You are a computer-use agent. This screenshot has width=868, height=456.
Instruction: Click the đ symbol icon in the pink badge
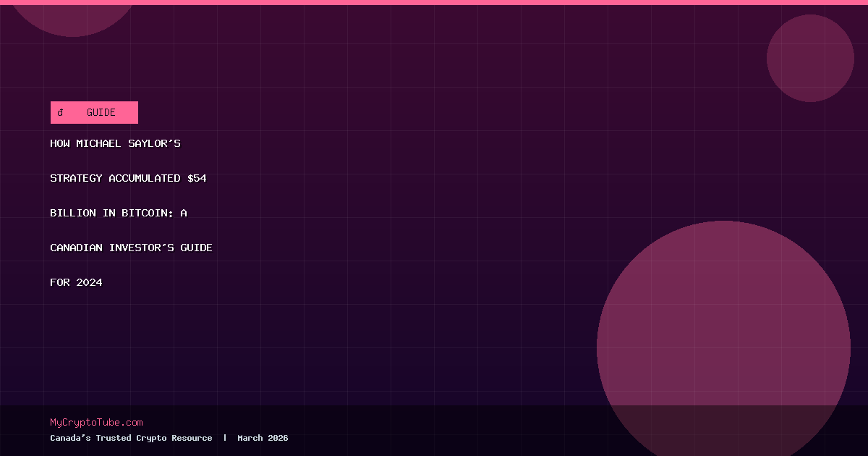pos(61,113)
